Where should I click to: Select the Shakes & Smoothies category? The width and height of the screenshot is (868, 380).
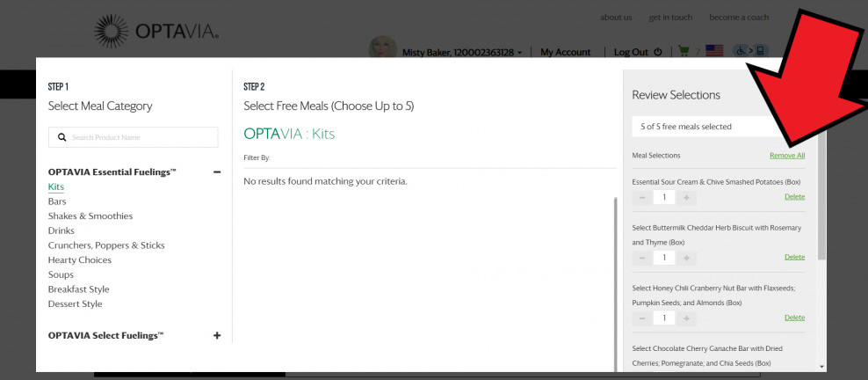tap(90, 216)
